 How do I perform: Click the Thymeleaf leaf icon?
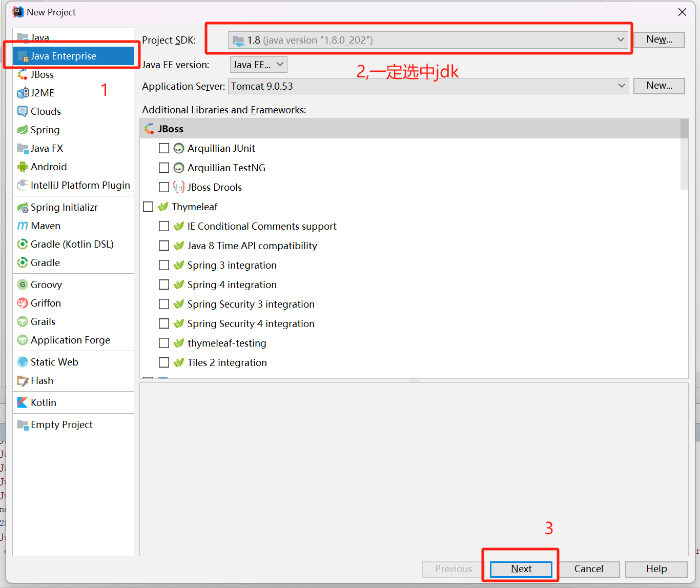163,207
